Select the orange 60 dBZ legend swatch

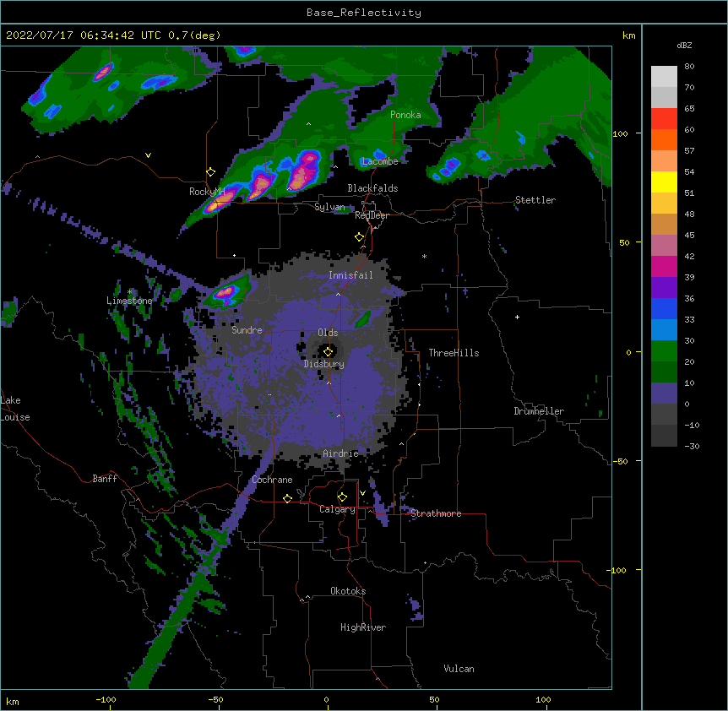(664, 139)
